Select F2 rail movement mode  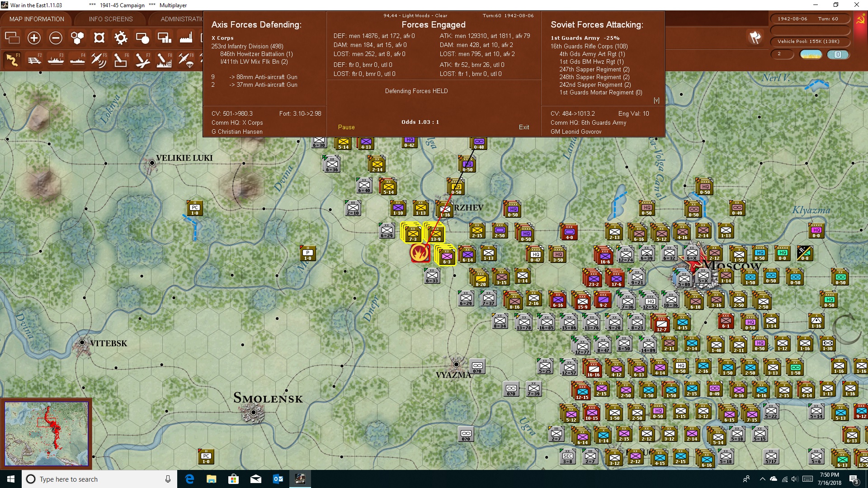click(34, 60)
